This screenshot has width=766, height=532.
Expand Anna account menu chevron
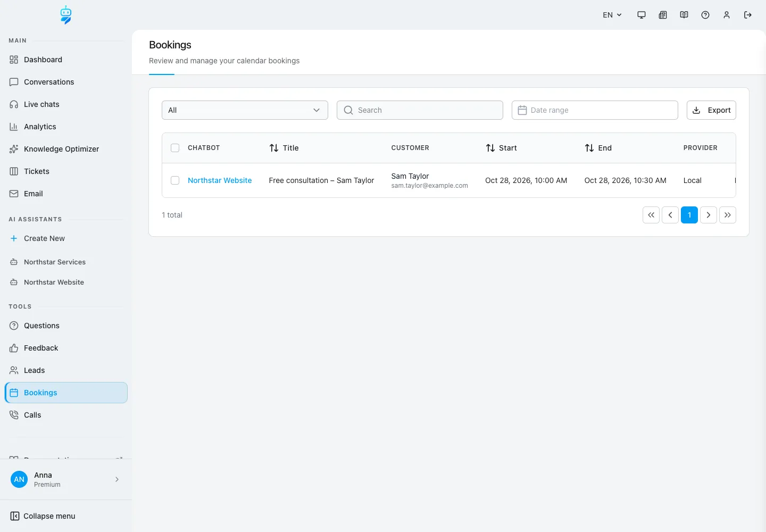pos(117,479)
